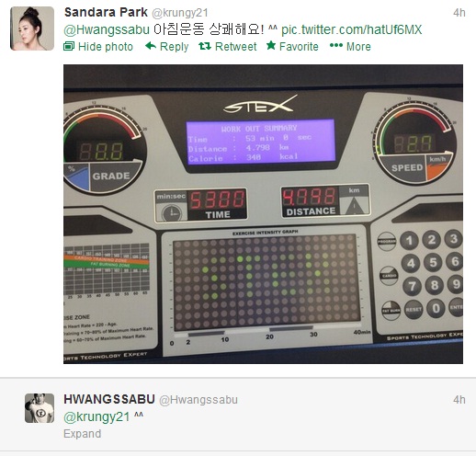The image size is (476, 456).
Task: Click the @Hwangssabu handle beside HWANGSSABU name
Action: 198,400
